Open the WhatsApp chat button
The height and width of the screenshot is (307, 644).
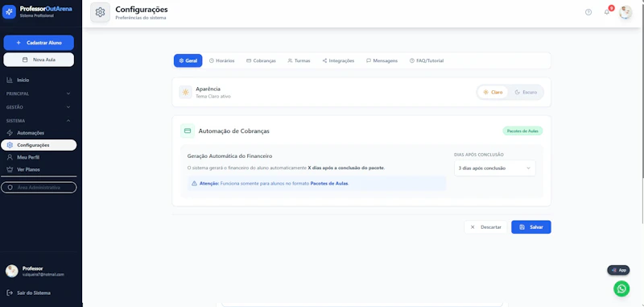click(621, 288)
